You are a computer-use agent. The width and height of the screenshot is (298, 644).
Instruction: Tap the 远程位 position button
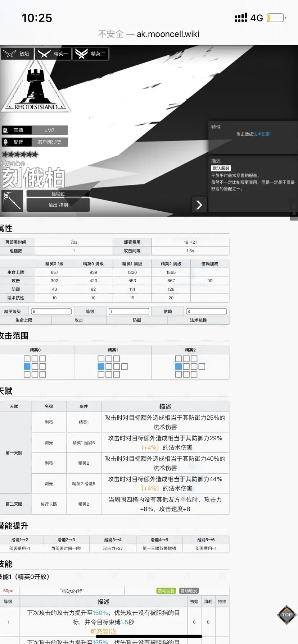click(x=58, y=194)
